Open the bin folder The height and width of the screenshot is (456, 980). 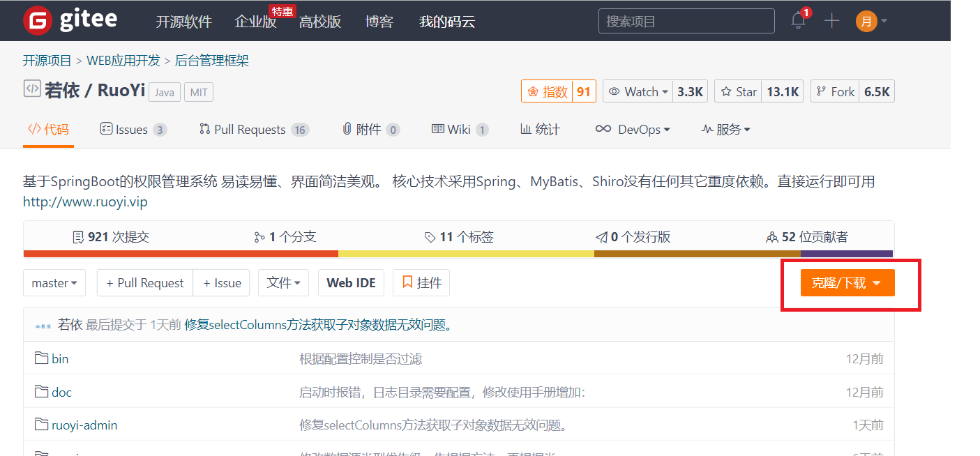click(x=60, y=358)
